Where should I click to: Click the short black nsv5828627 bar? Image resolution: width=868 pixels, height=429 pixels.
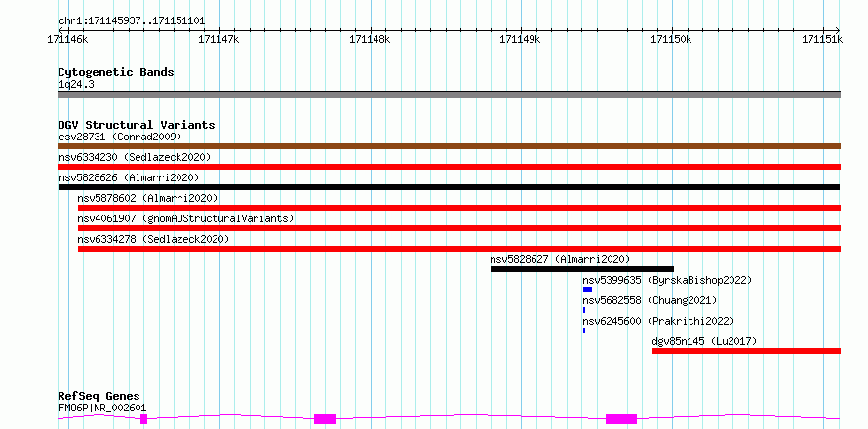[582, 269]
